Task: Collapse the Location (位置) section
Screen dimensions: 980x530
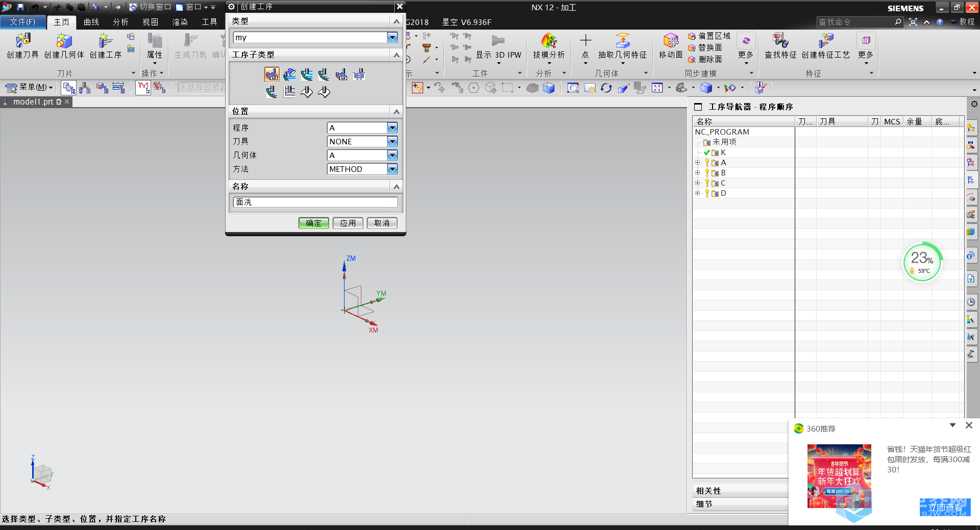Action: point(396,111)
